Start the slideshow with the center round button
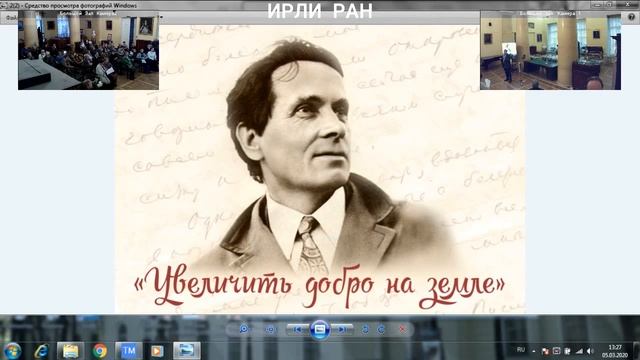 pyautogui.click(x=320, y=329)
